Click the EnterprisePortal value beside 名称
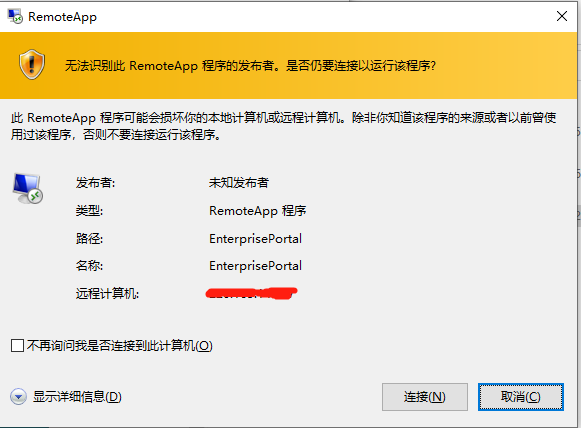581x428 pixels. 255,266
